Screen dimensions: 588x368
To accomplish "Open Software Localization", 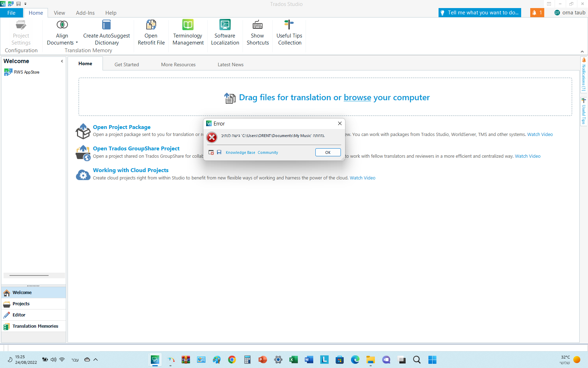I will 225,32.
